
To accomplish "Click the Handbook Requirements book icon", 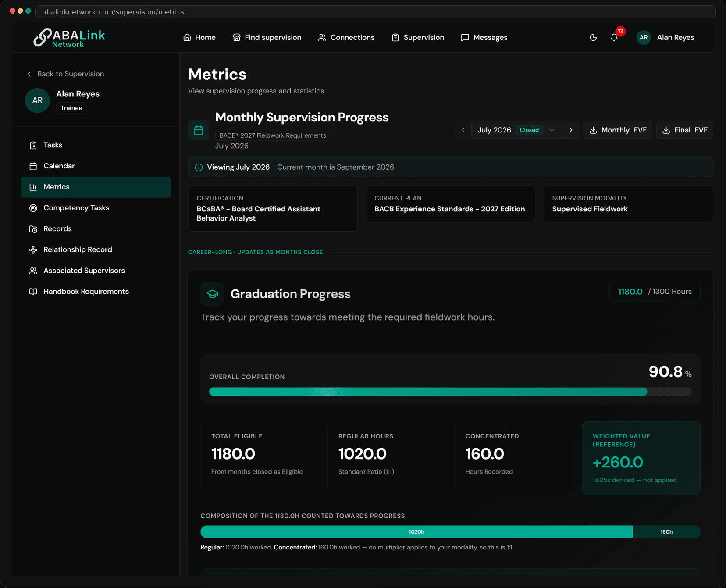I will click(x=33, y=292).
